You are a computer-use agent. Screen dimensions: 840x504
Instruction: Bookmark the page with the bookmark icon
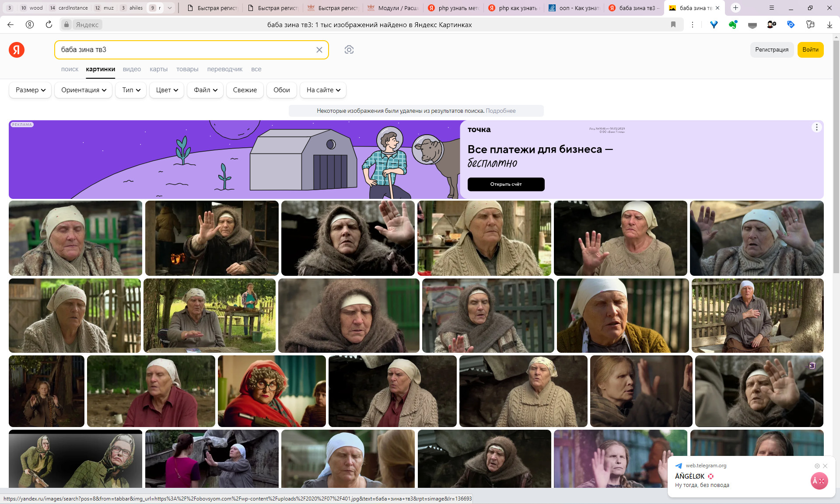pos(673,24)
